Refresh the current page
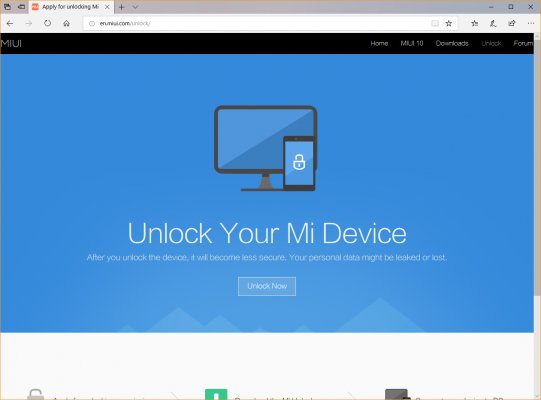The image size is (541, 400). [x=48, y=23]
